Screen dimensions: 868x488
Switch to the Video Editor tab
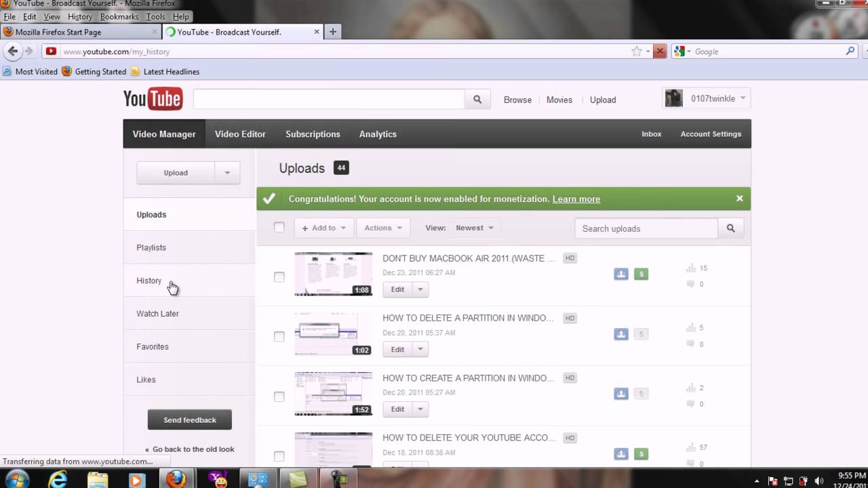click(240, 134)
